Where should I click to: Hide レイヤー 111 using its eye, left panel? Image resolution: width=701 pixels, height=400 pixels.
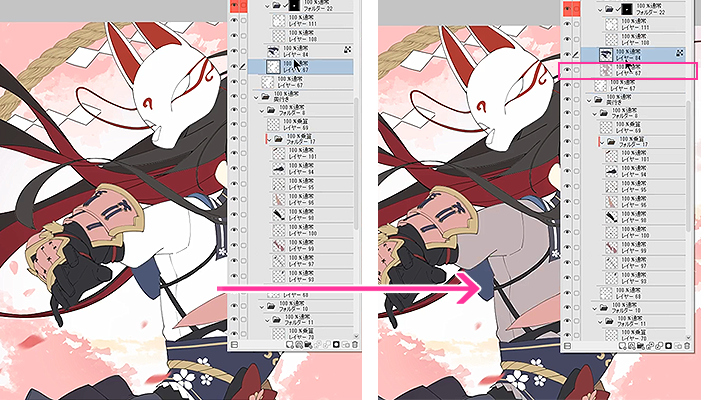tap(234, 20)
